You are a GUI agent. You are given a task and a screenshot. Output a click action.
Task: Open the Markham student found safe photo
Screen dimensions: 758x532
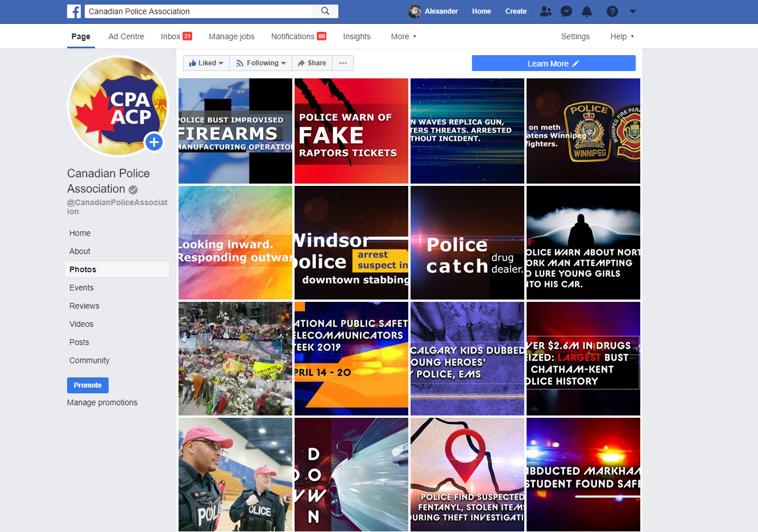click(x=583, y=475)
